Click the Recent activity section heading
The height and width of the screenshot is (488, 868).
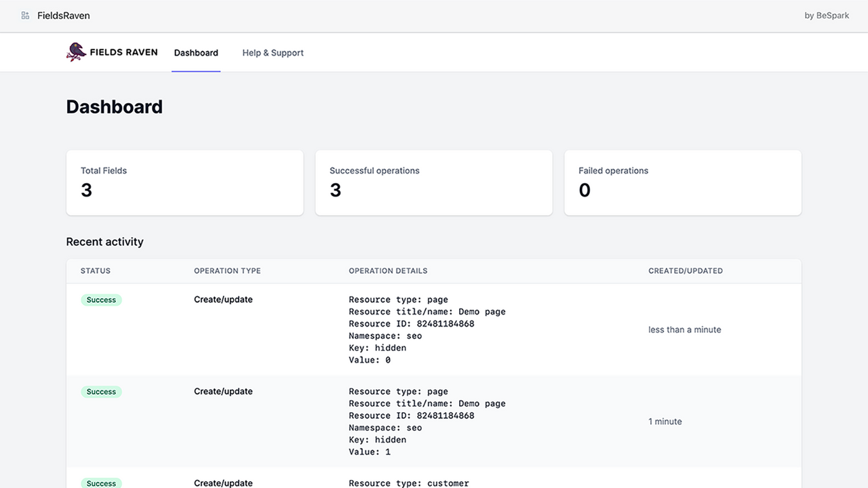click(x=104, y=241)
